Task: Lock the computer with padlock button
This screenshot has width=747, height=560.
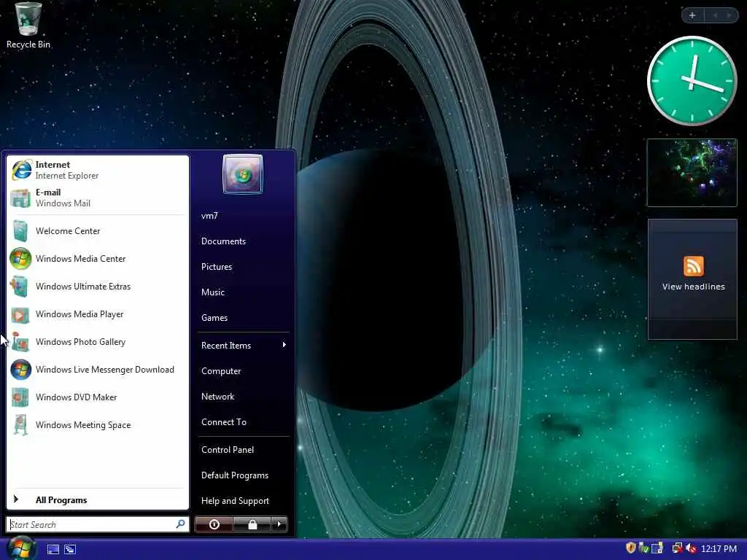Action: point(252,524)
